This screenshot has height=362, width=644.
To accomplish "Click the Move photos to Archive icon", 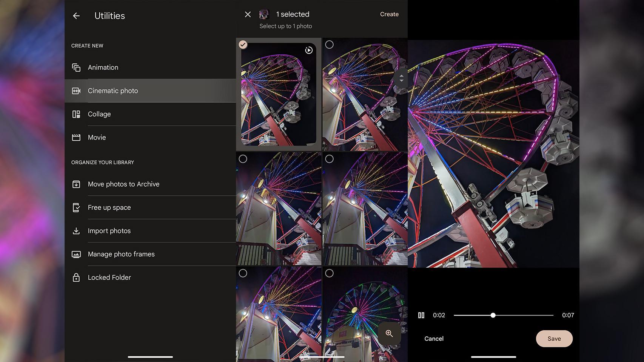I will (x=76, y=184).
